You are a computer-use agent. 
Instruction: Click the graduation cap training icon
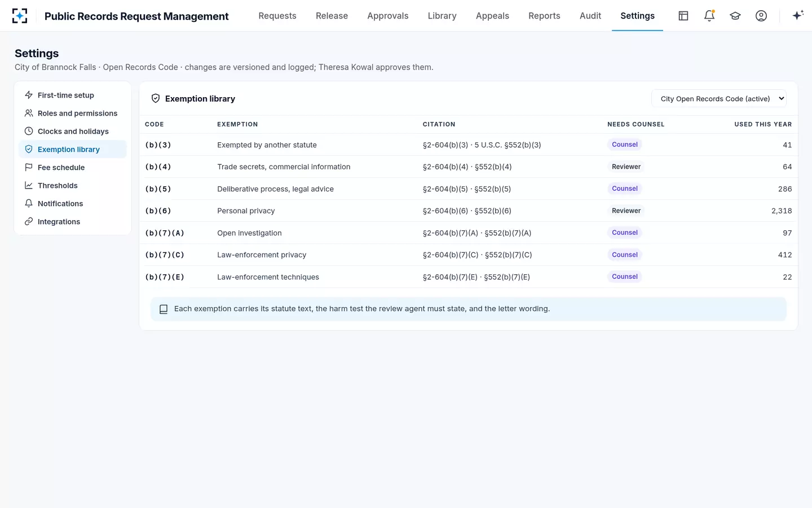coord(735,16)
